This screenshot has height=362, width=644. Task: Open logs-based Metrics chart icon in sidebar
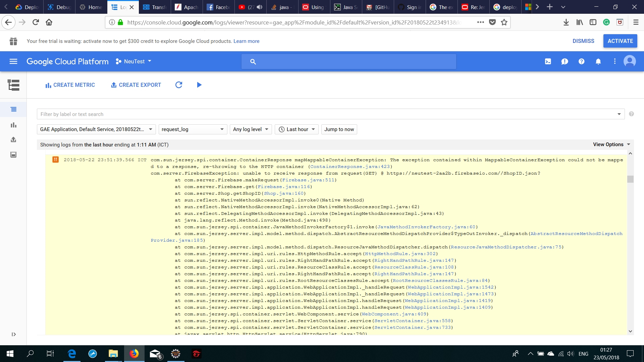[13, 125]
